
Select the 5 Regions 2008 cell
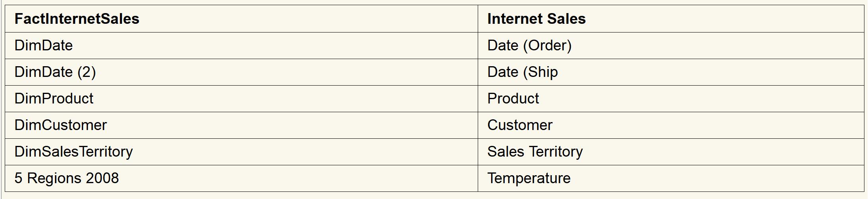pyautogui.click(x=66, y=178)
